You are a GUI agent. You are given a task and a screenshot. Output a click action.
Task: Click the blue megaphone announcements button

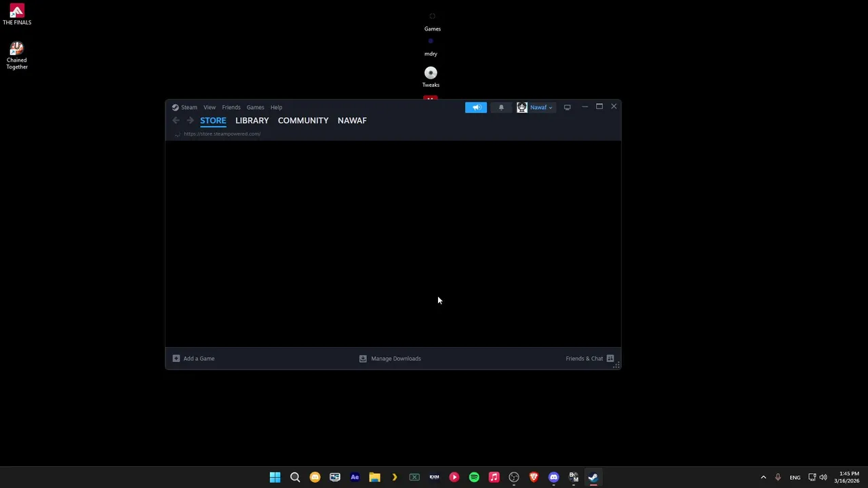point(476,107)
